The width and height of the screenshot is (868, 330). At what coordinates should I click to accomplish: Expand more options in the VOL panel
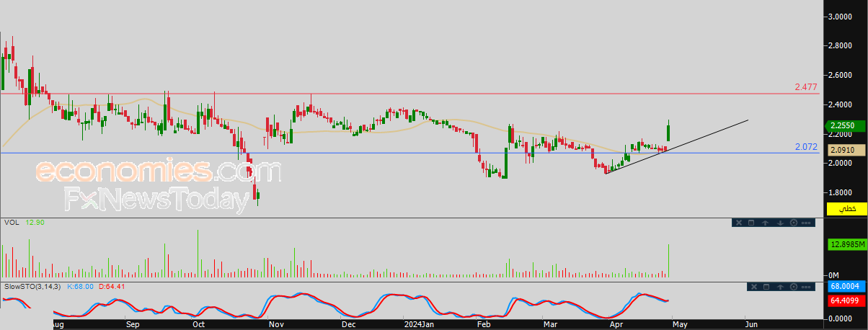(x=806, y=223)
